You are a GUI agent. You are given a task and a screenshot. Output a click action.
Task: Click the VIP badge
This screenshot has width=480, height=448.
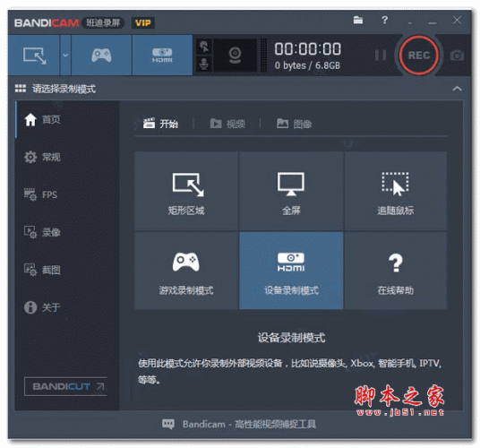tap(143, 23)
